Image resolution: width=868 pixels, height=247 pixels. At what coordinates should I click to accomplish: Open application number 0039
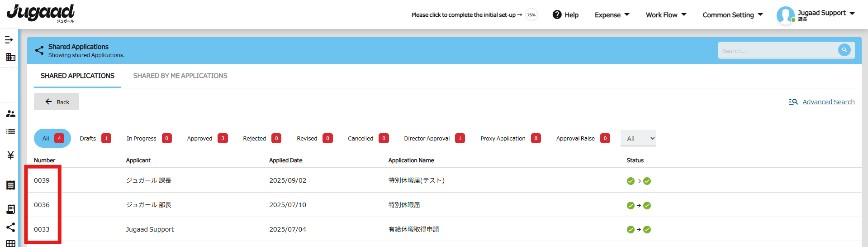42,180
